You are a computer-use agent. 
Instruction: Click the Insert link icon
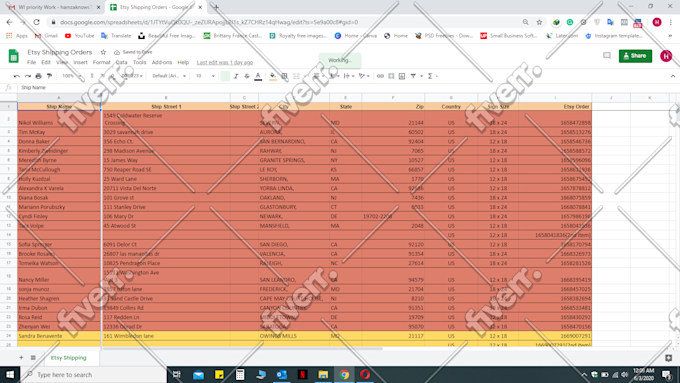(380, 76)
